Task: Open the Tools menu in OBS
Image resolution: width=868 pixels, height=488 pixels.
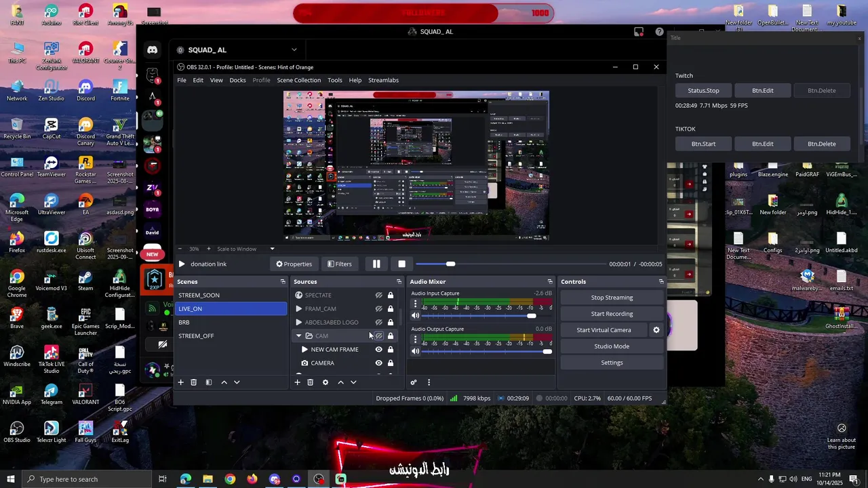Action: click(x=335, y=80)
